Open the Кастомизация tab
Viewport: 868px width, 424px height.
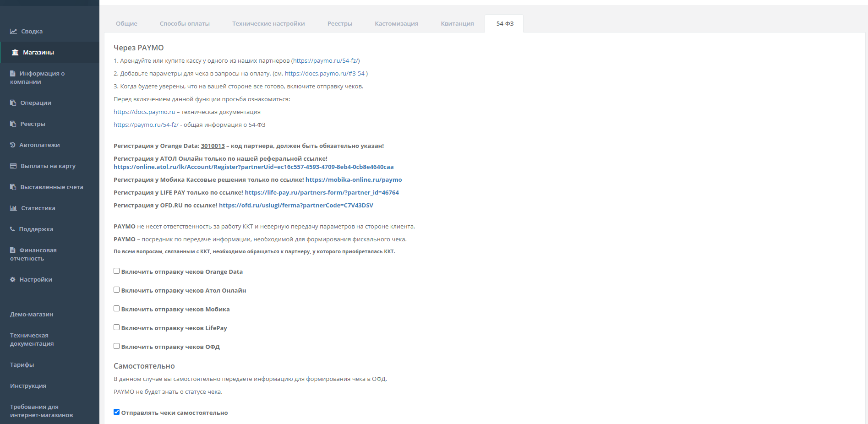pos(397,24)
